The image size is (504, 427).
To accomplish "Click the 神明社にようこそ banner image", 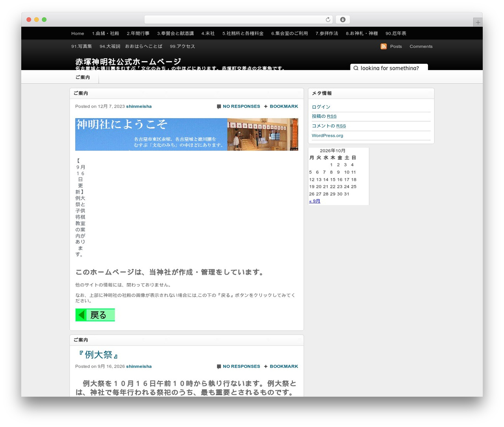I will click(187, 134).
